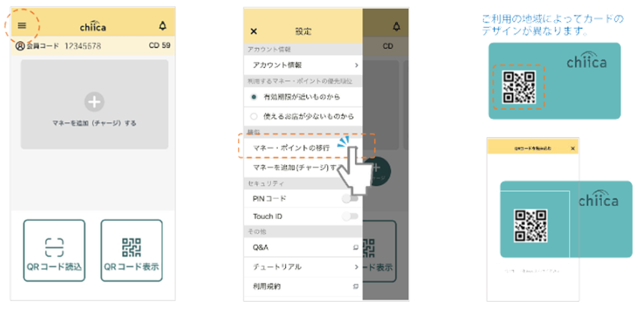Open マネー・ポイントの移行 menu item
The height and width of the screenshot is (319, 644).
(x=303, y=148)
